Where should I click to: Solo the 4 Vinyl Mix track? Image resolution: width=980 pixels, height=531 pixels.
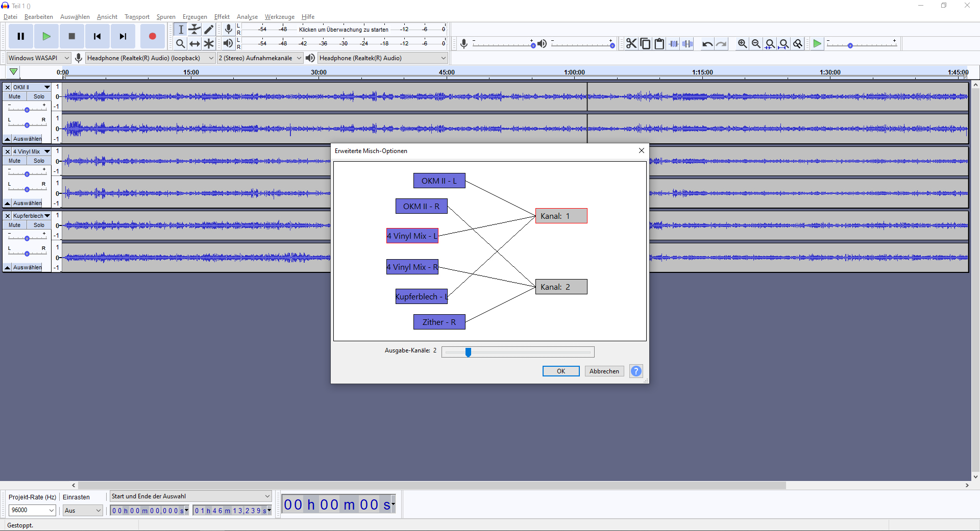pyautogui.click(x=39, y=161)
